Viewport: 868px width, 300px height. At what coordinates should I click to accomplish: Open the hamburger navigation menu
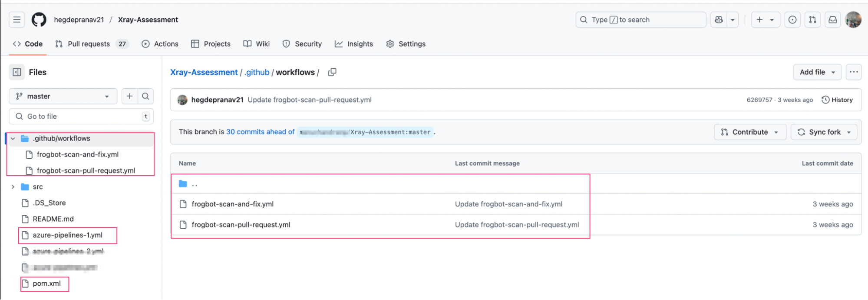tap(17, 20)
